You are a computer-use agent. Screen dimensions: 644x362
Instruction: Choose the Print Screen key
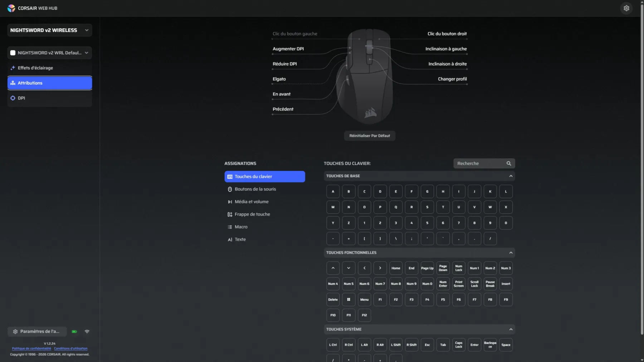point(459,284)
